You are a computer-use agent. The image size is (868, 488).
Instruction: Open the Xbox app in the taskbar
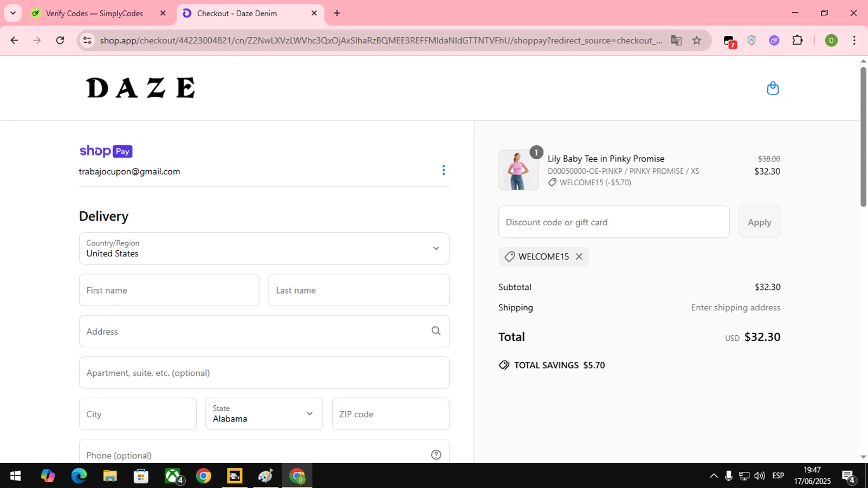173,476
